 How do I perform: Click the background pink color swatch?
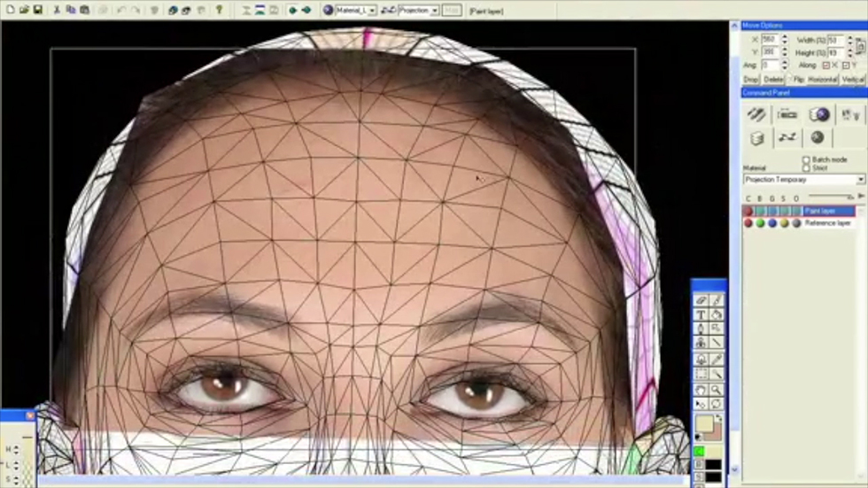(716, 433)
